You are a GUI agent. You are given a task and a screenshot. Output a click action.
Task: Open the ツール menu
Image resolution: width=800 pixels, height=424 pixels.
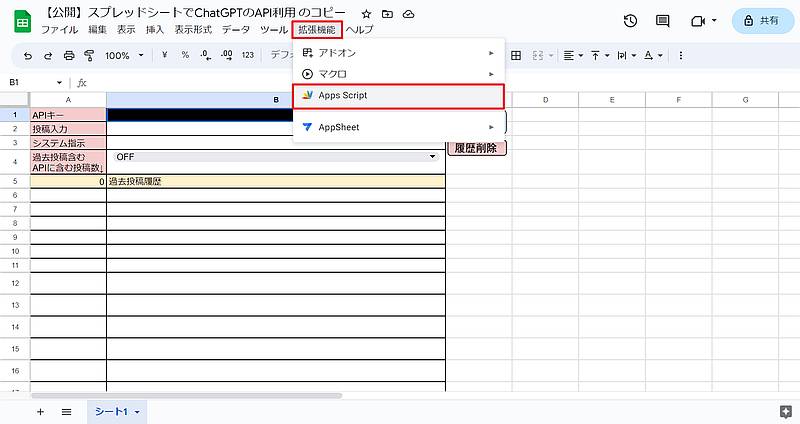click(274, 30)
